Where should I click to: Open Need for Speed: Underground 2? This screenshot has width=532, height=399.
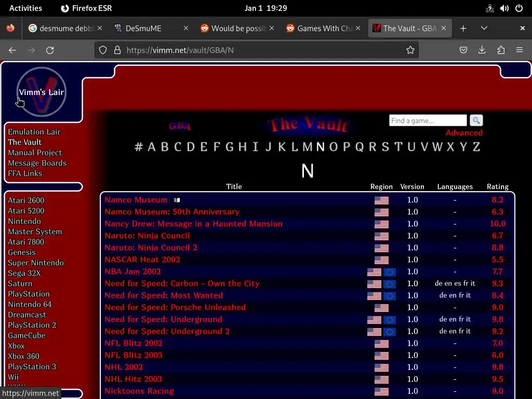[167, 331]
